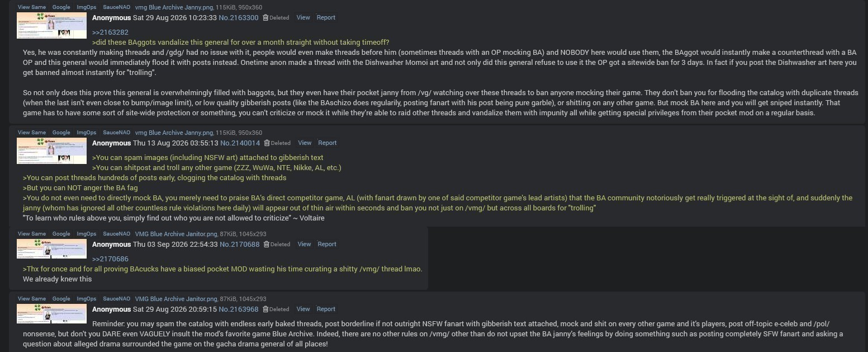868x352 pixels.
Task: Click Report on post No.2163300
Action: 326,18
